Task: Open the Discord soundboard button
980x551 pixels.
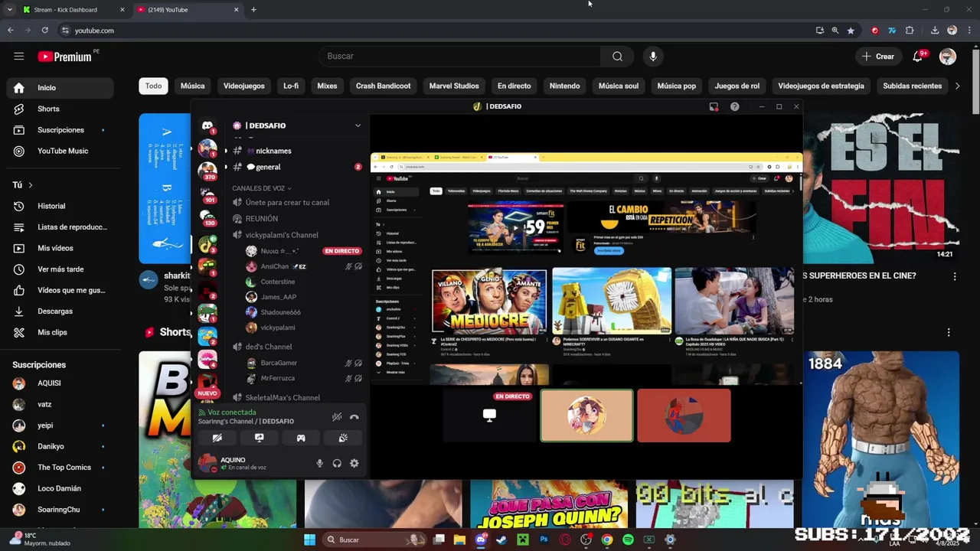Action: 343,438
